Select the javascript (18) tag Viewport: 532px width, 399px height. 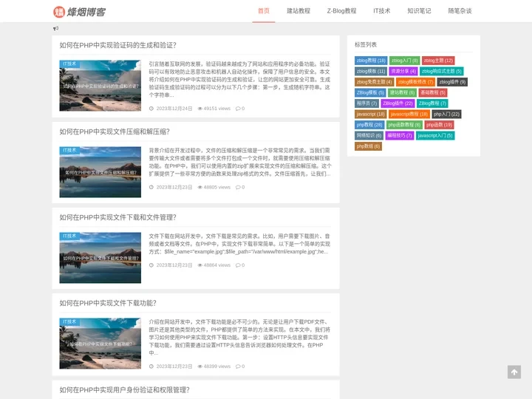pos(370,114)
